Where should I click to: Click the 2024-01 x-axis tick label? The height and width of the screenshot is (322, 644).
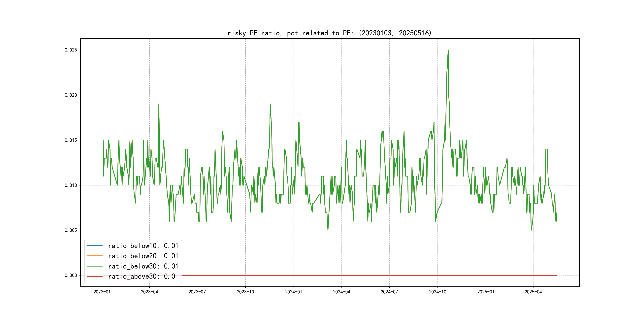294,292
